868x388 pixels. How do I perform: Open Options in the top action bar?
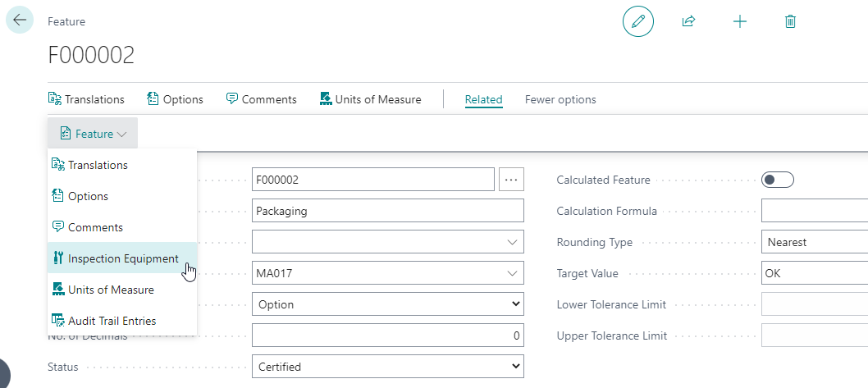[175, 99]
